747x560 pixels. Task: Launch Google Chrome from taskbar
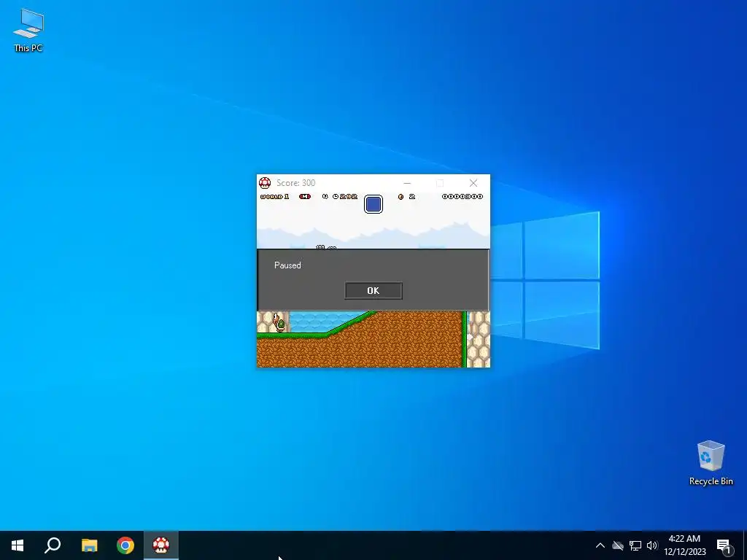(125, 545)
